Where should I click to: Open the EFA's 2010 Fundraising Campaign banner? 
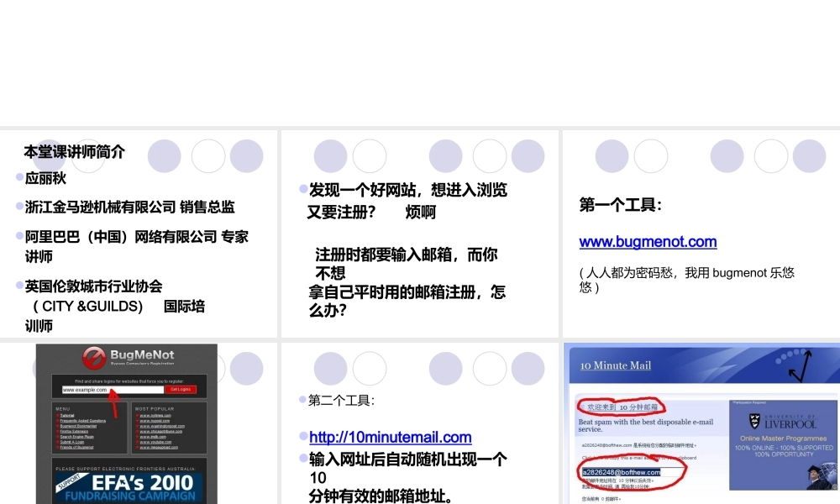pos(129,487)
